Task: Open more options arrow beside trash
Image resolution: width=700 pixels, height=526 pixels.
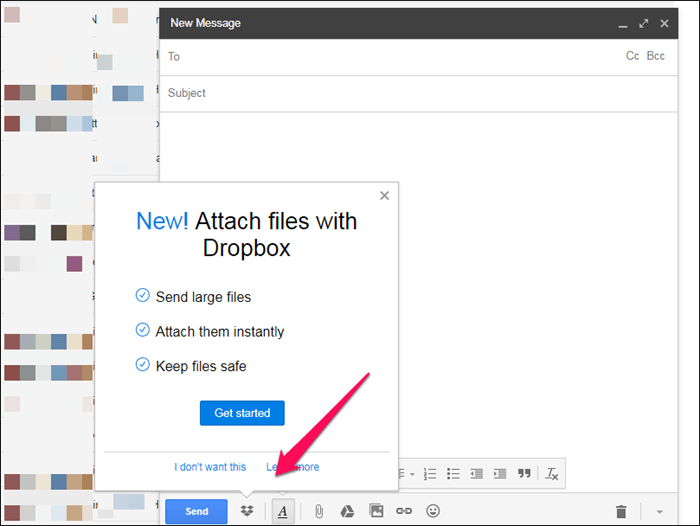Action: (x=659, y=512)
